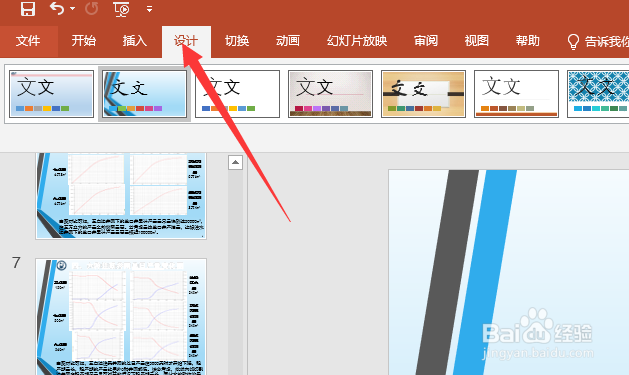Switch to the 开始 tab
This screenshot has width=629, height=375.
coord(83,41)
